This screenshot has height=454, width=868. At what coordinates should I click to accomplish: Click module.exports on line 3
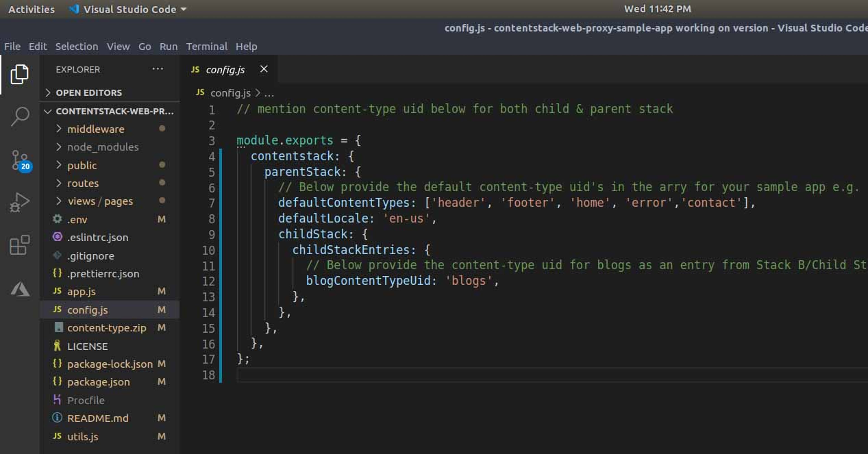pyautogui.click(x=285, y=140)
